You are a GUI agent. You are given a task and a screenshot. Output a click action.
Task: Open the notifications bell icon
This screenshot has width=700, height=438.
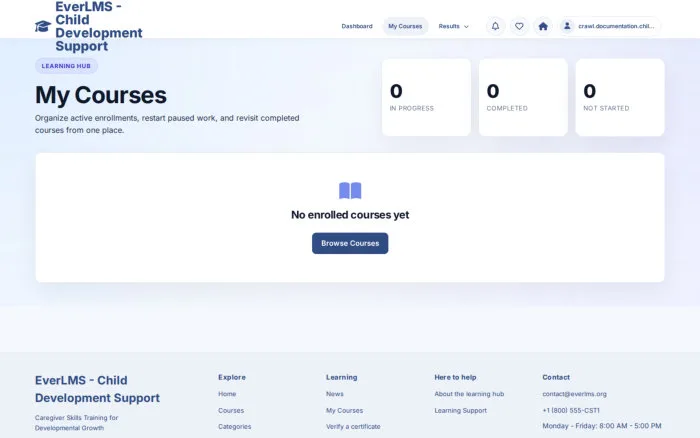(x=495, y=26)
